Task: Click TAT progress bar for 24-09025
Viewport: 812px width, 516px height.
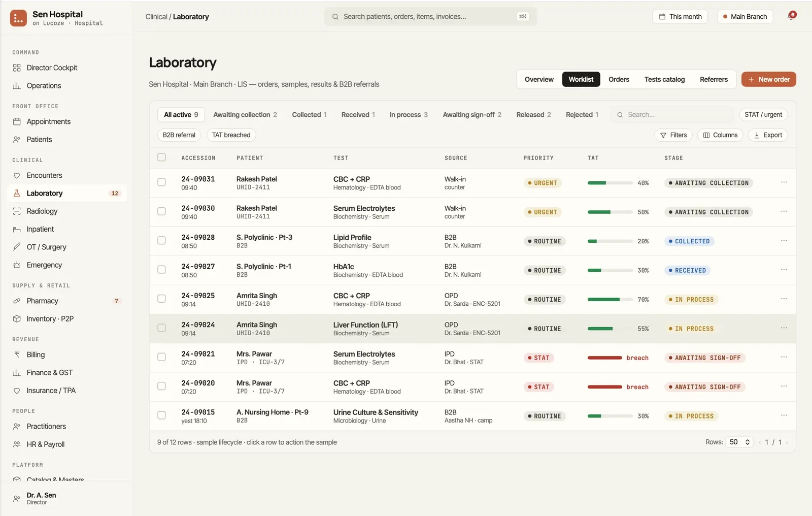Action: [x=610, y=300]
